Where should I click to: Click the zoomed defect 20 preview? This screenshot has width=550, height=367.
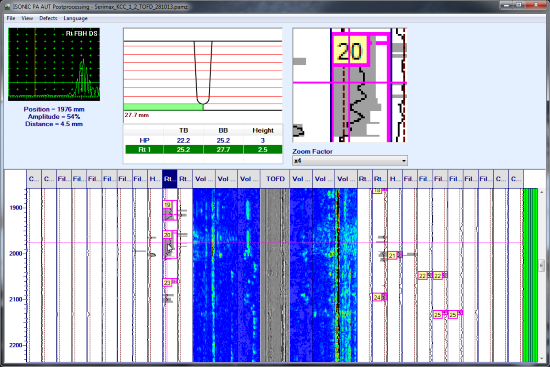(350, 85)
